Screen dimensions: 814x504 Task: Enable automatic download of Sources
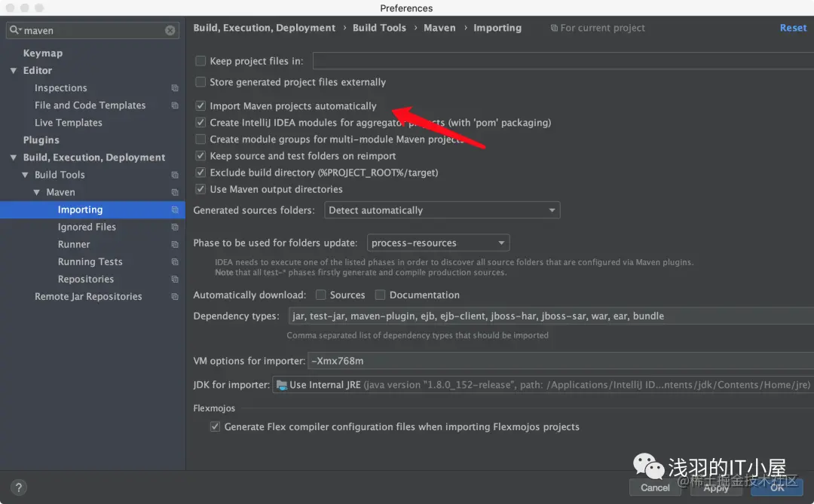321,295
